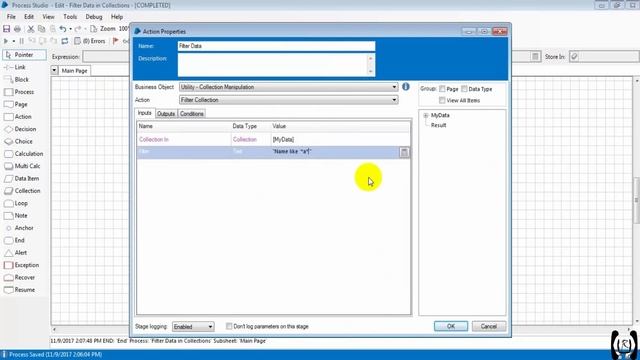640x360 pixels.
Task: Click the Pause debug icon
Action: point(21,41)
